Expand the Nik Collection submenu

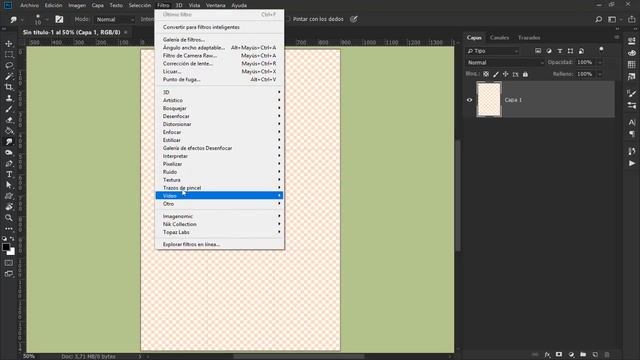[220, 224]
